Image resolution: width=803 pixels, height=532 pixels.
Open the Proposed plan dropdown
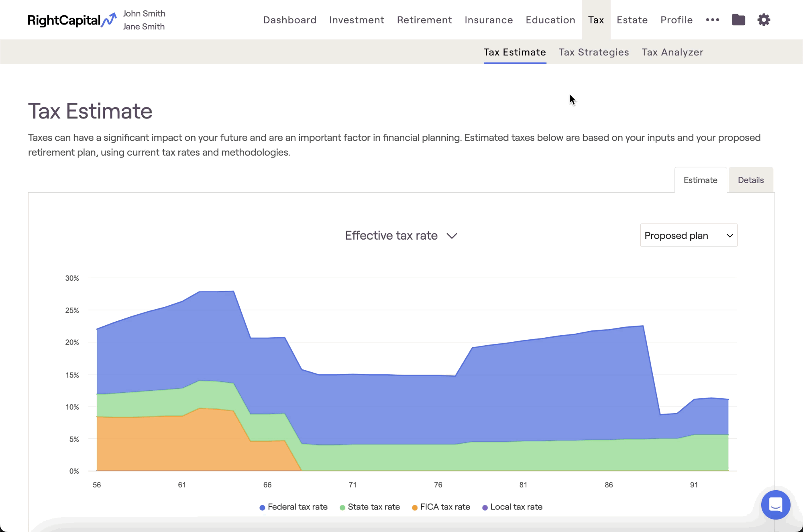(x=688, y=236)
